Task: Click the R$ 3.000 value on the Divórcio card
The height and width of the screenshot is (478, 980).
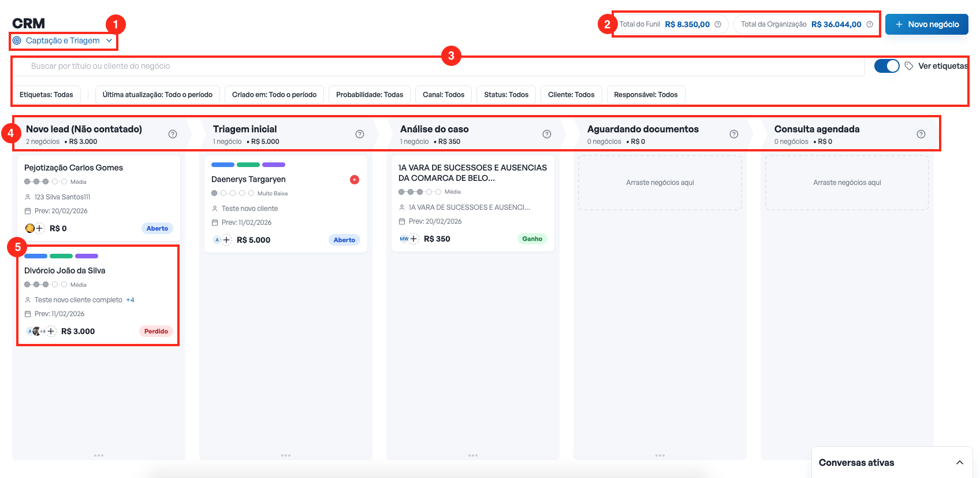Action: tap(78, 331)
